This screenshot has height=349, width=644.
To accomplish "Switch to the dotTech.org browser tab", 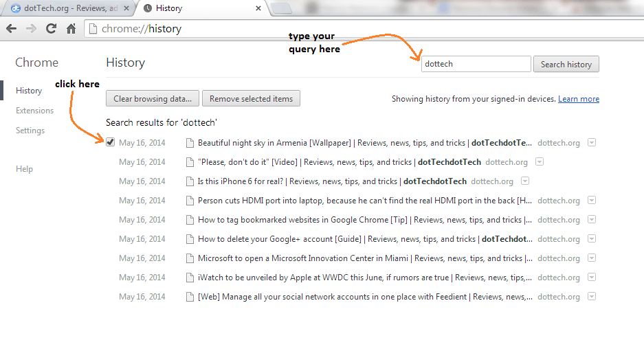I will 68,8.
